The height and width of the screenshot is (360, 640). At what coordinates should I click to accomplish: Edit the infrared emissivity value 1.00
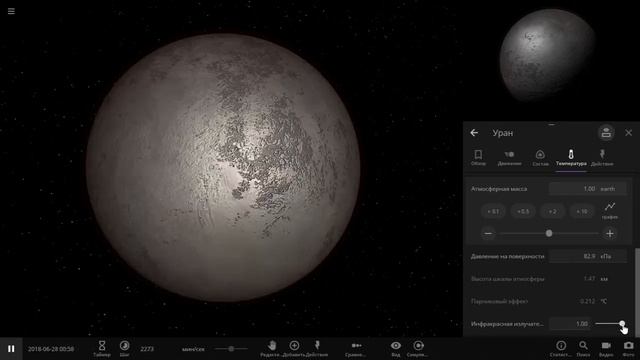tap(570, 324)
